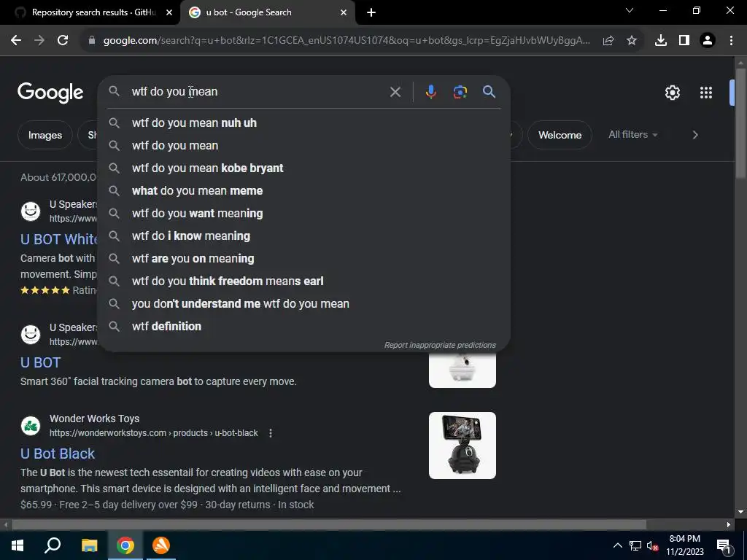The width and height of the screenshot is (747, 560).
Task: Open the white U BOT product thumbnail
Action: click(x=462, y=370)
